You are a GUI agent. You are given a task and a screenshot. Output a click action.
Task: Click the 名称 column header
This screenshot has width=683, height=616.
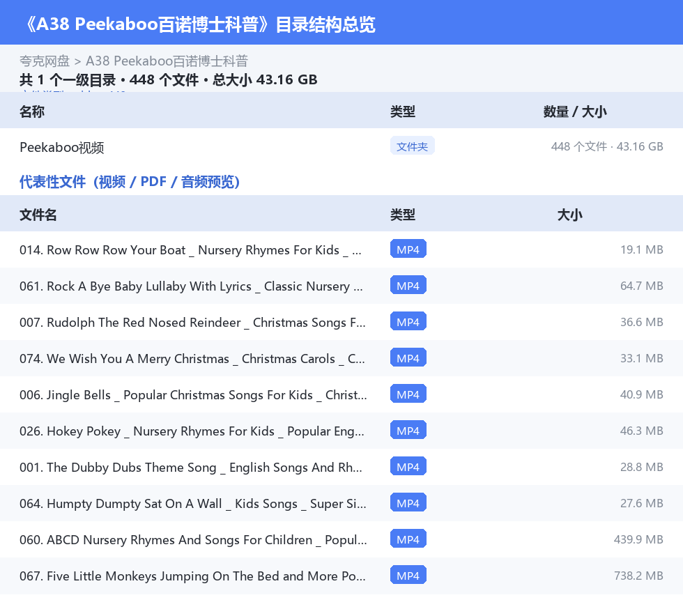pyautogui.click(x=32, y=111)
